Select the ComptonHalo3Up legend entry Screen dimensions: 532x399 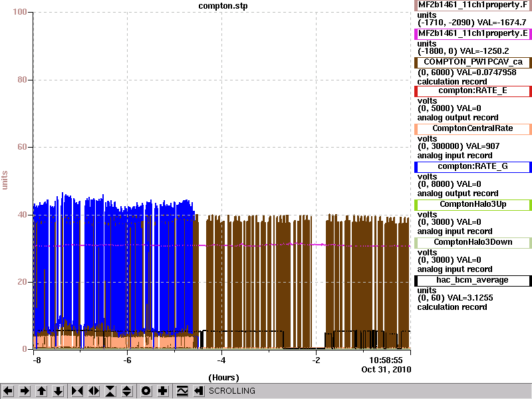(x=473, y=204)
